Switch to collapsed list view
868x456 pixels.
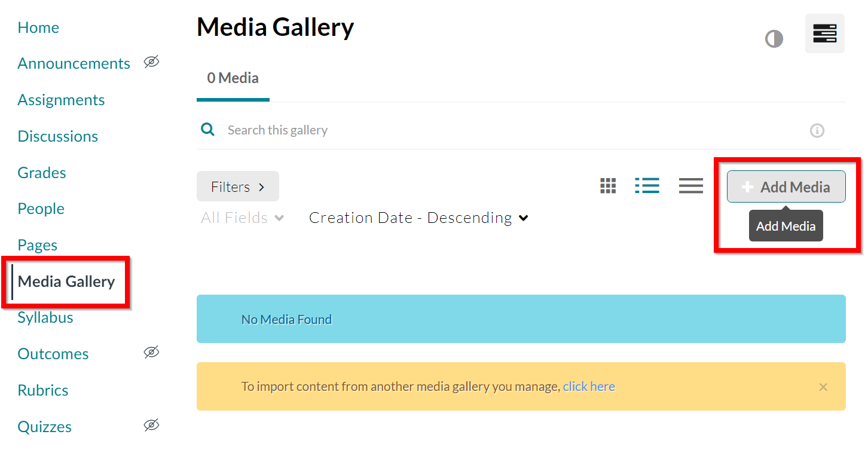(690, 186)
